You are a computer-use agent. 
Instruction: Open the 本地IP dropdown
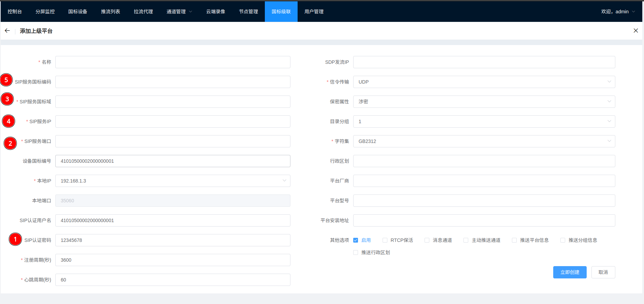[x=172, y=181]
